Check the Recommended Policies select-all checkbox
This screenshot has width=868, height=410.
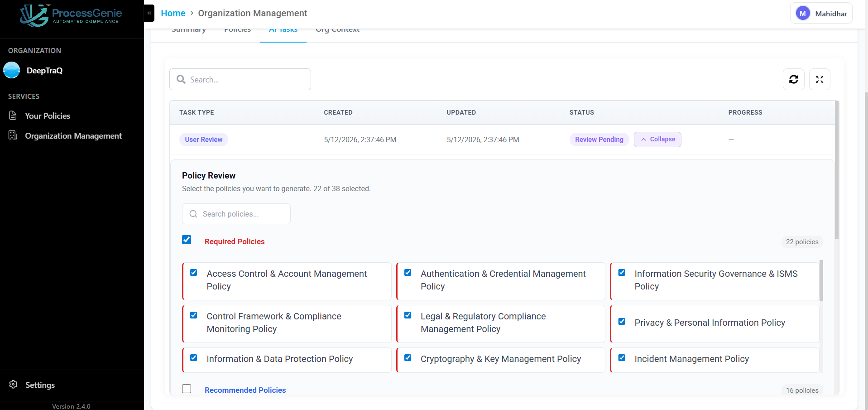(187, 389)
